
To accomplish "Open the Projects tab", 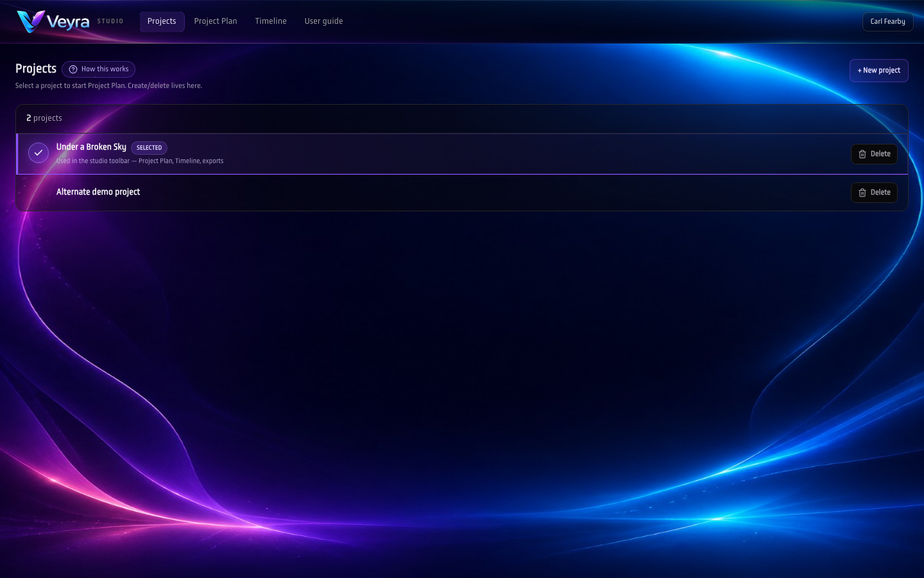I will coord(162,21).
